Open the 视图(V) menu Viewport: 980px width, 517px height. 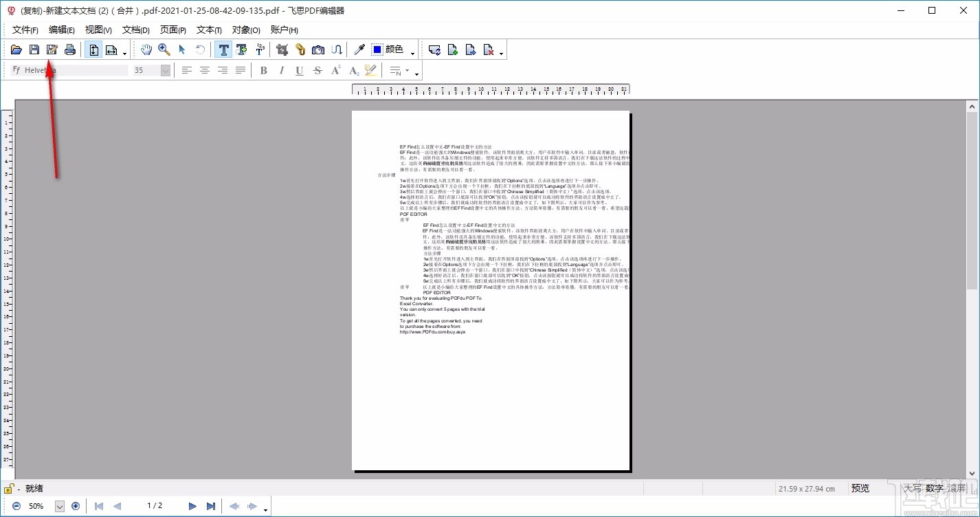coord(98,30)
